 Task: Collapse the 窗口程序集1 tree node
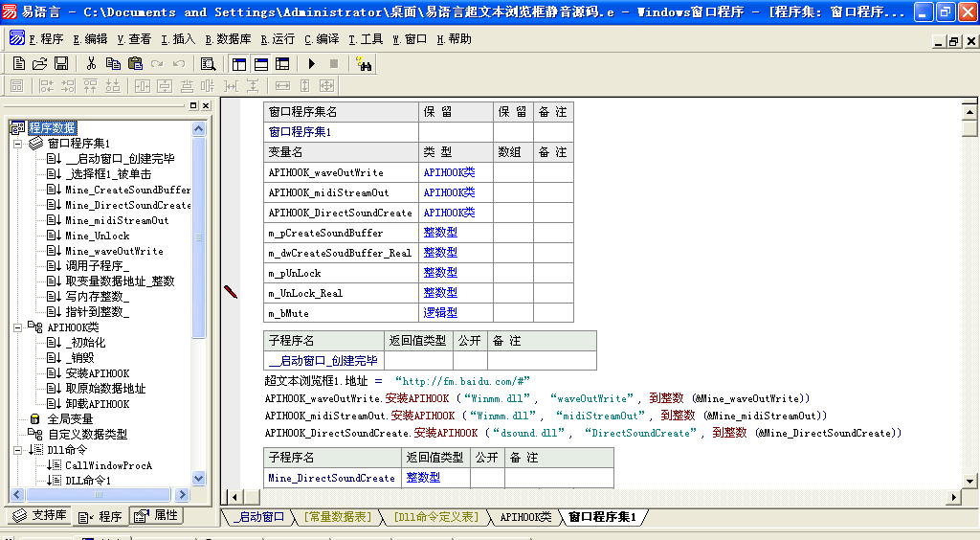[x=18, y=144]
